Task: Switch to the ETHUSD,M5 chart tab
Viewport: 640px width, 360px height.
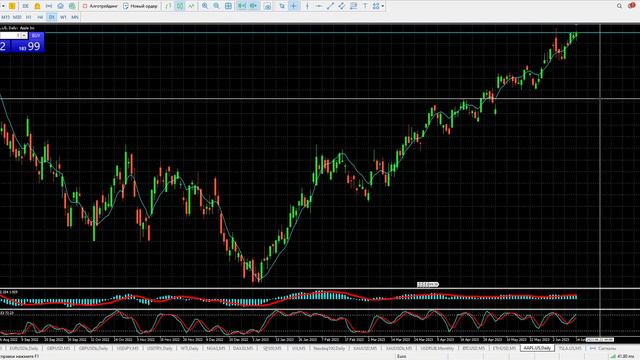Action: coord(504,348)
